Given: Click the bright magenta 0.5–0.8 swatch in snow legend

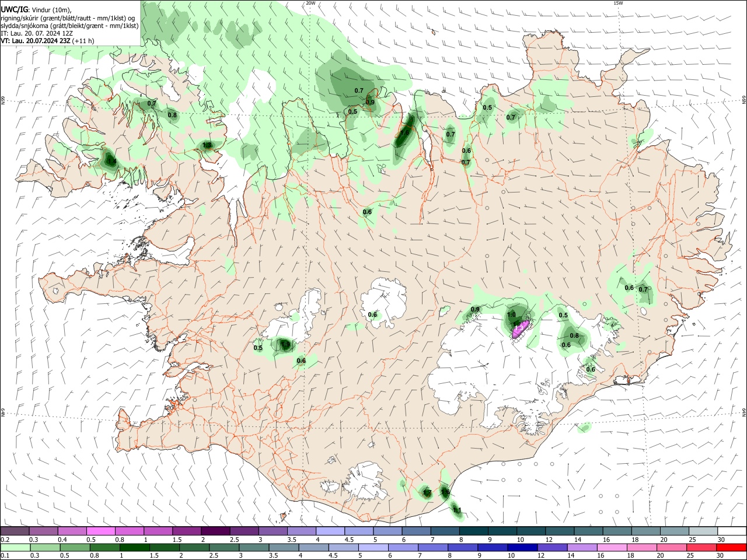Looking at the screenshot, I should 100,531.
